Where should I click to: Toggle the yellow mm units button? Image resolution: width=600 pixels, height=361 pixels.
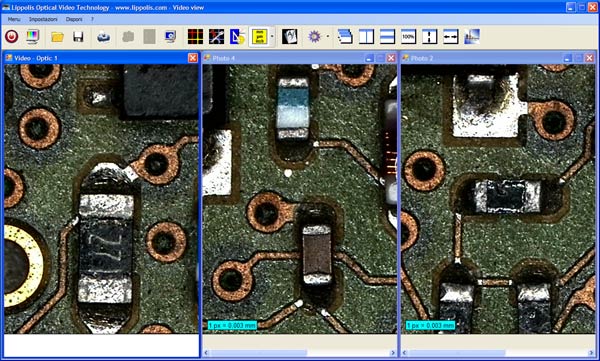click(x=259, y=37)
